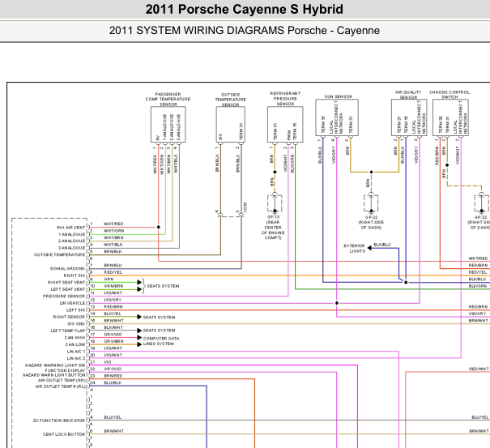Click the "COMPUTER DATA LINES SYSTEM" label

click(161, 341)
